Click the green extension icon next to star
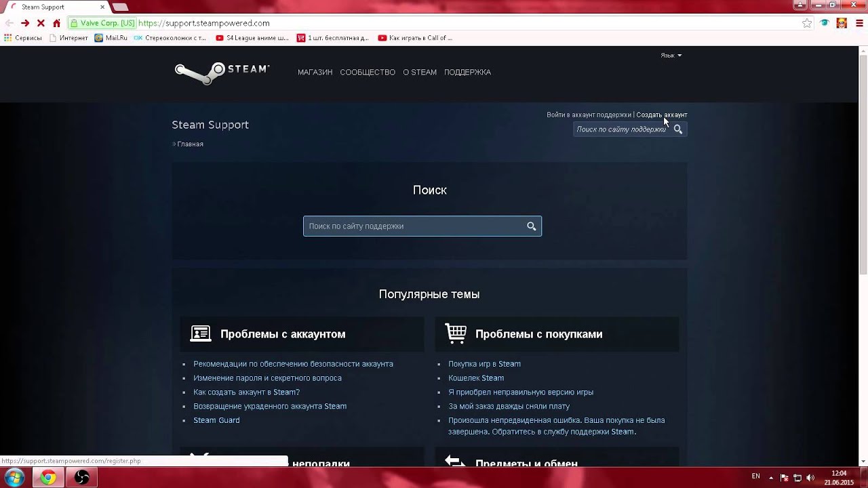 [825, 23]
